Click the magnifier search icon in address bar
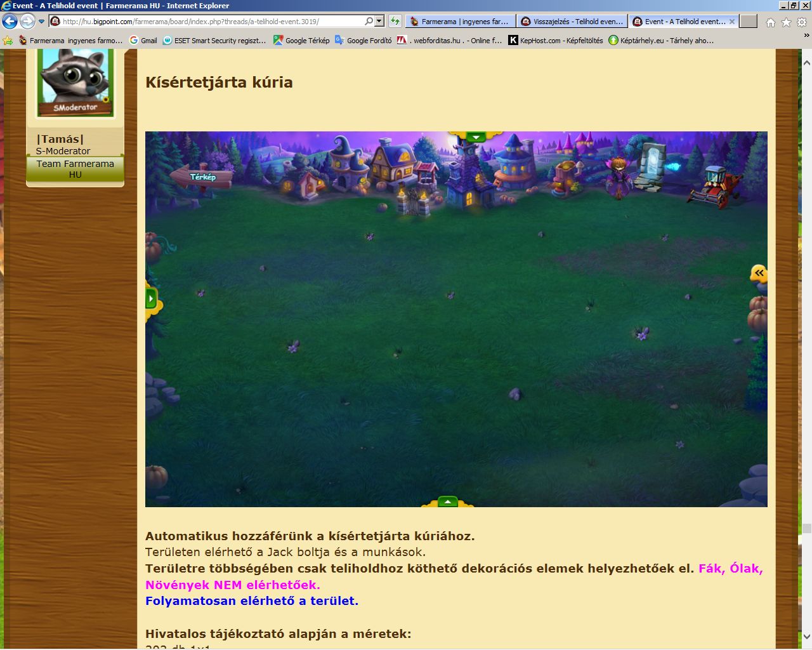812x650 pixels. [x=369, y=21]
